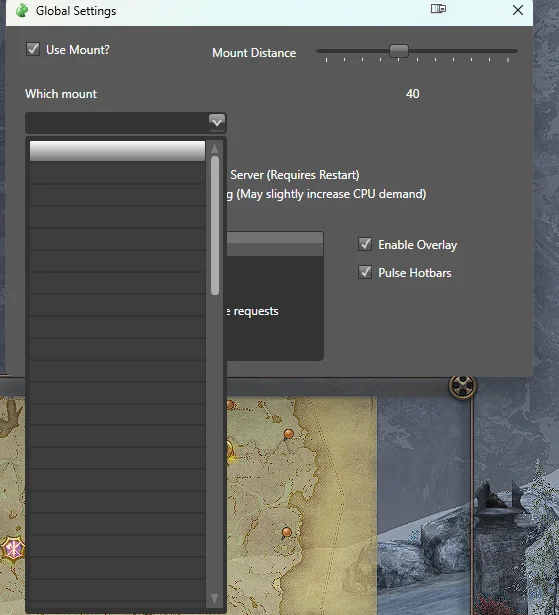
Task: Click the purple aetheryte star on the map
Action: click(x=13, y=549)
